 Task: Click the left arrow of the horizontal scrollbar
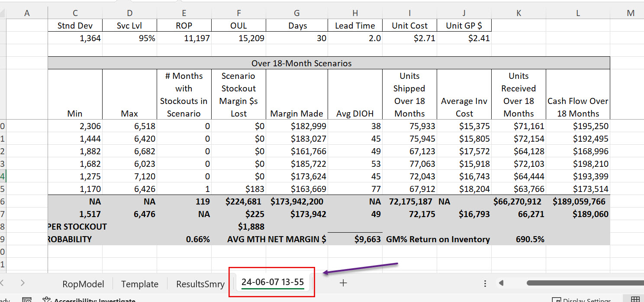501,283
